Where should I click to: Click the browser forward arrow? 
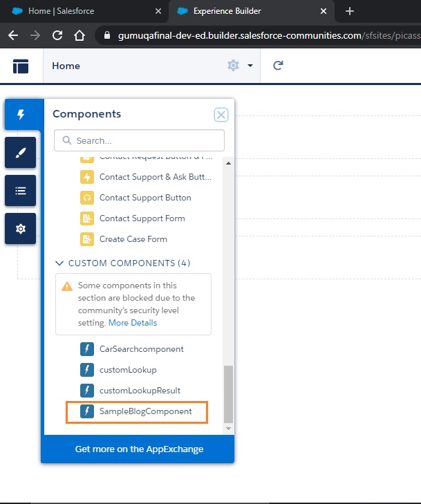[35, 35]
